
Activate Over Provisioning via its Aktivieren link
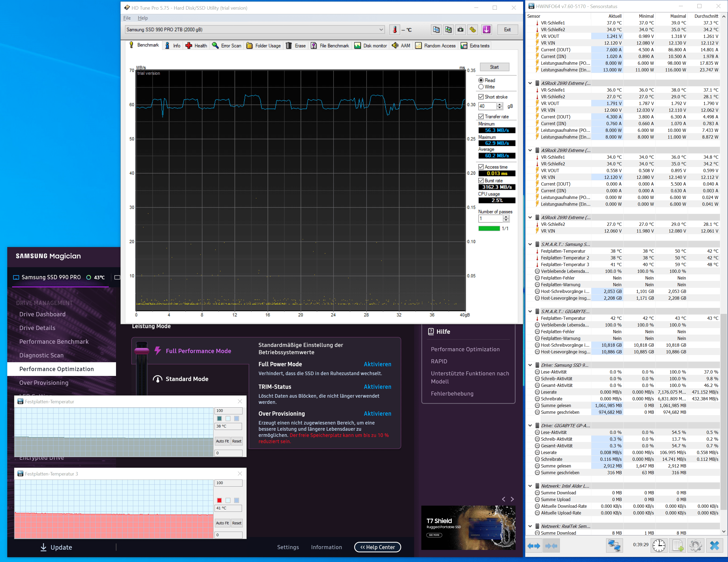[x=377, y=413]
